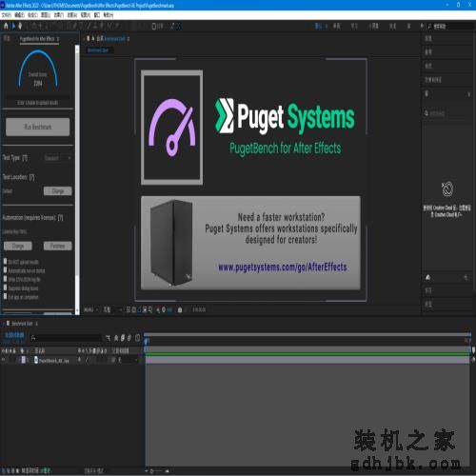The width and height of the screenshot is (476, 476).
Task: Select the Benchmark Start timeline tab
Action: (22, 324)
